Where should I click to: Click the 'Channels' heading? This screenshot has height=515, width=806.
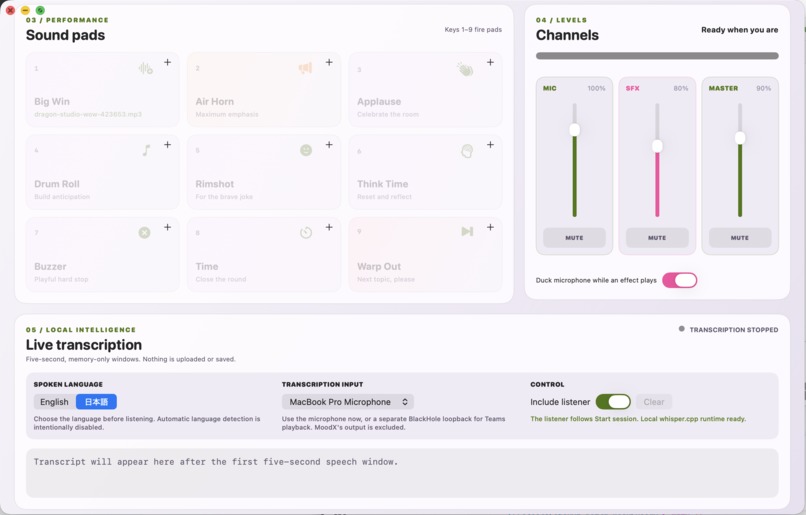(x=567, y=35)
